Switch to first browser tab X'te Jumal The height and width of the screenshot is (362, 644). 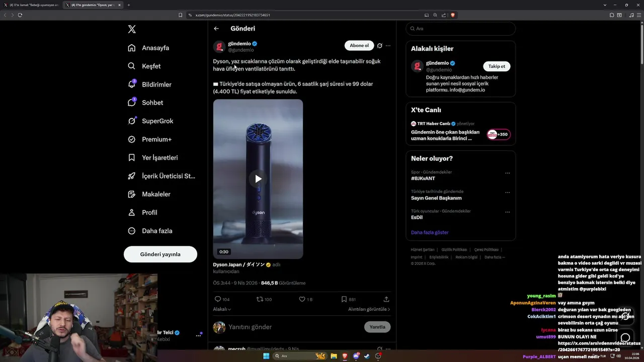[31, 5]
